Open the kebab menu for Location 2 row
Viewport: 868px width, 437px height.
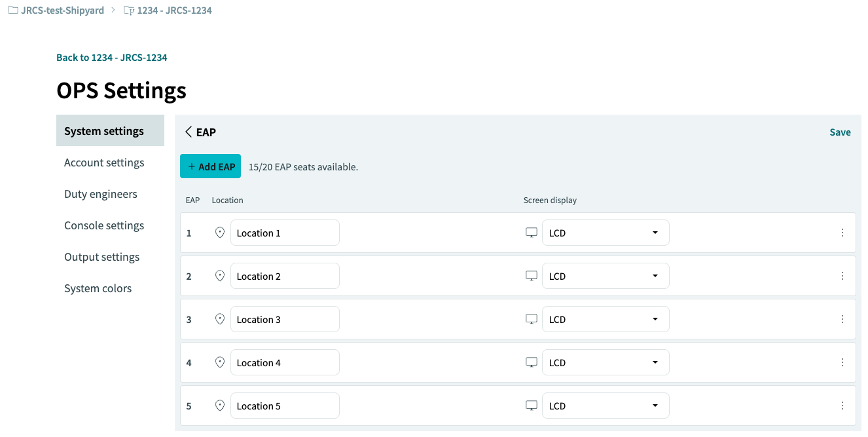coord(842,276)
